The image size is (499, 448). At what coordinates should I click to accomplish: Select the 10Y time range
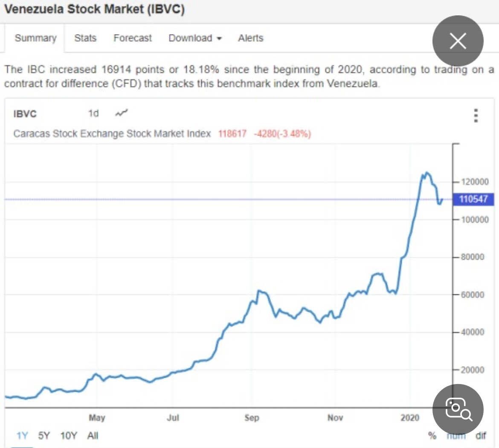(x=69, y=436)
